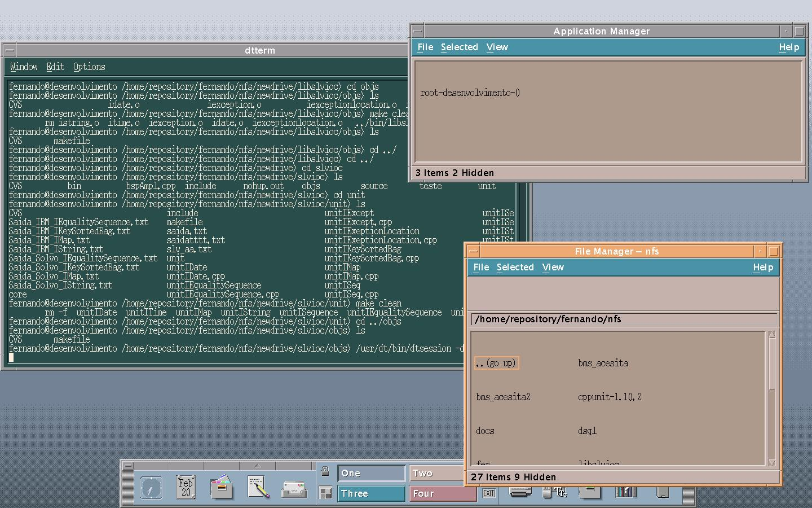Image resolution: width=812 pixels, height=508 pixels.
Task: Click the File Manager path text field
Action: pos(624,319)
